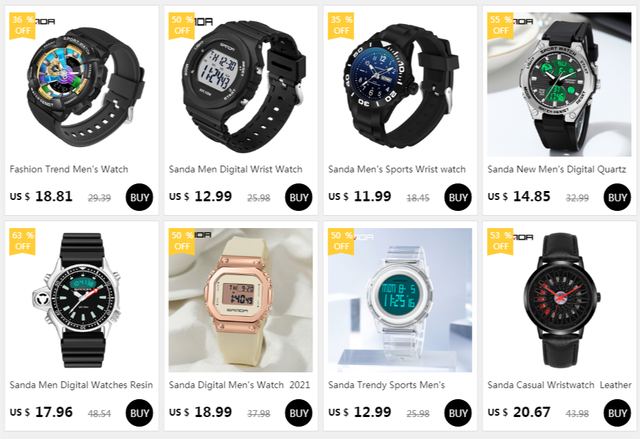Buy the Sanda Men Digital Wrist Watch
640x439 pixels.
(x=299, y=197)
